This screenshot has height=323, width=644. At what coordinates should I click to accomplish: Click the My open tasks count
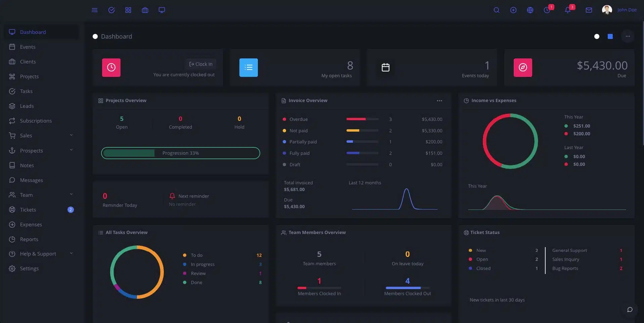(350, 65)
